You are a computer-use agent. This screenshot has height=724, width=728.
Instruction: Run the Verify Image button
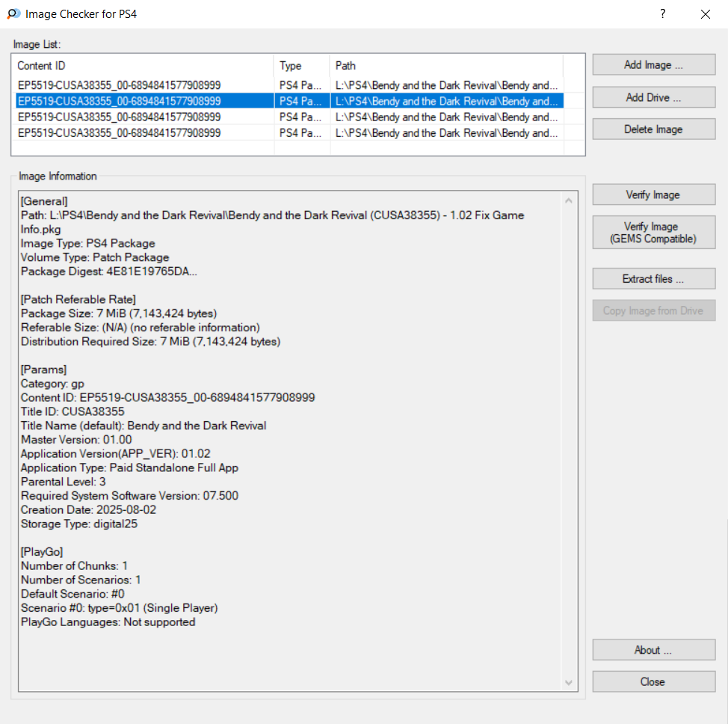[653, 195]
